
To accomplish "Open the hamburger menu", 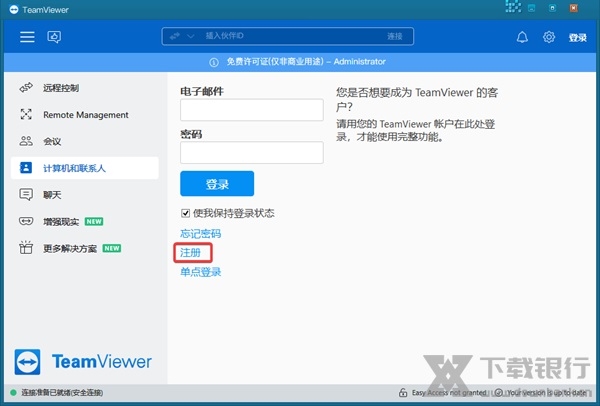I will click(x=27, y=37).
